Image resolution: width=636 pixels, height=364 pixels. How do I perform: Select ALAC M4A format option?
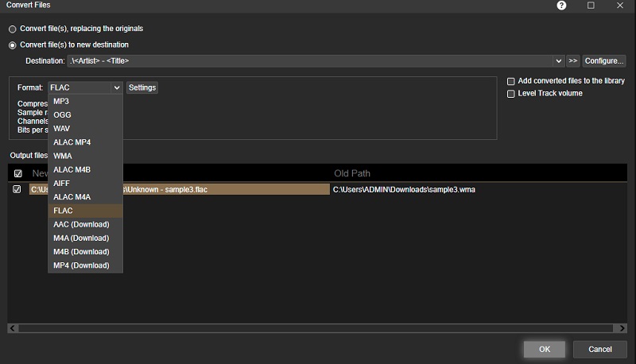pyautogui.click(x=72, y=197)
